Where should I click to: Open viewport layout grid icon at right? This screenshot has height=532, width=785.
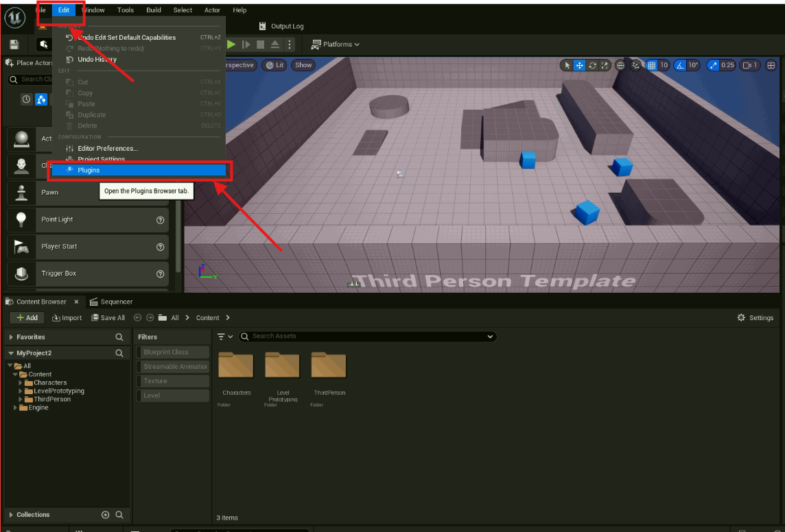771,66
